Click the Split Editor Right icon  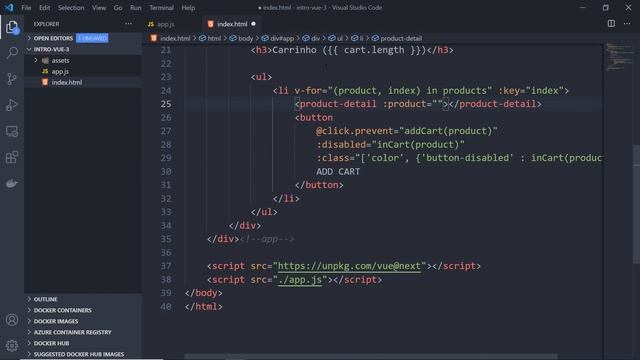pyautogui.click(x=611, y=24)
